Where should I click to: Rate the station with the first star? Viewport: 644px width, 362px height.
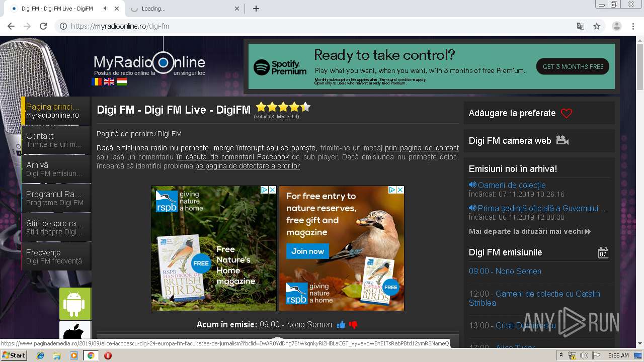click(x=261, y=107)
